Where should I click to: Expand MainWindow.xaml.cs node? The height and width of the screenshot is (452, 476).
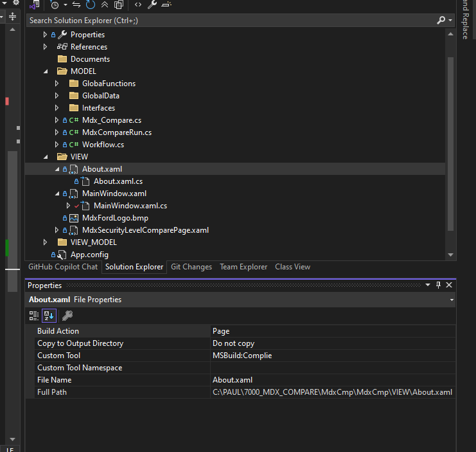click(68, 206)
